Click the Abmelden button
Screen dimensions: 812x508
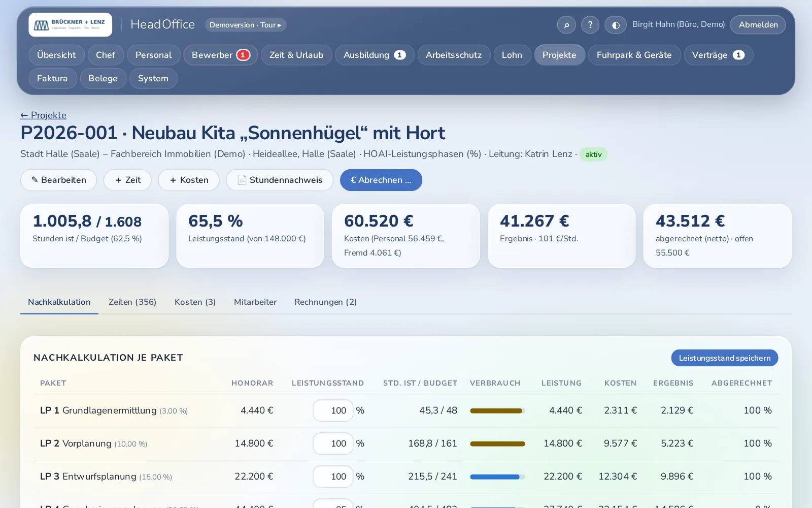[x=758, y=24]
